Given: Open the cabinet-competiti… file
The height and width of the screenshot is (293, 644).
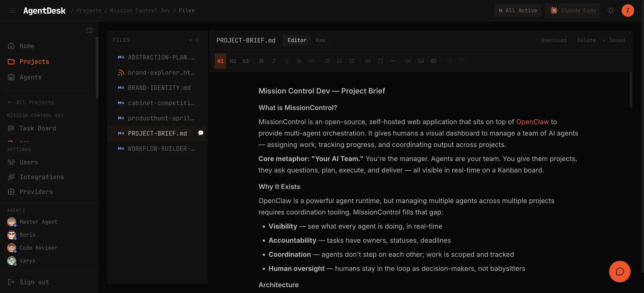Looking at the screenshot, I should 157,103.
